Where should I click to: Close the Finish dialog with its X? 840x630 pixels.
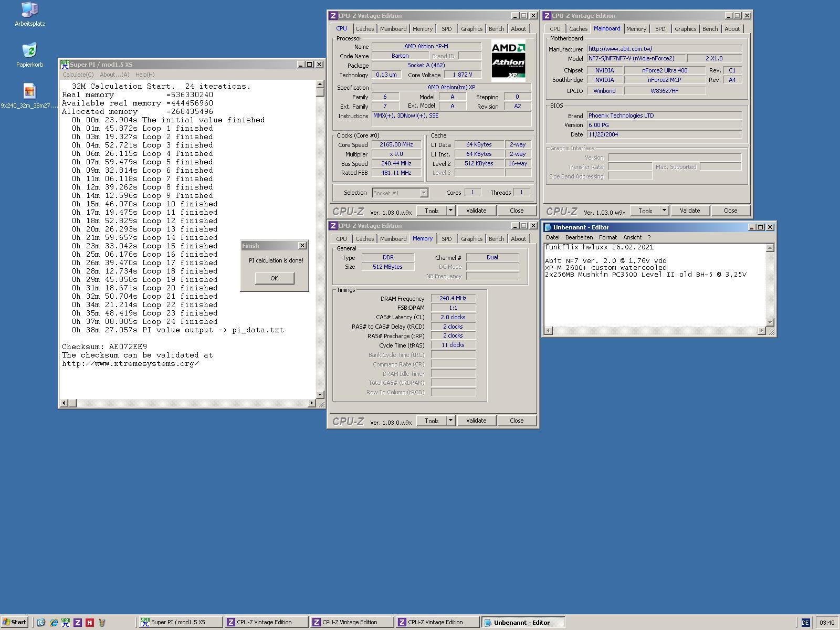pos(302,246)
